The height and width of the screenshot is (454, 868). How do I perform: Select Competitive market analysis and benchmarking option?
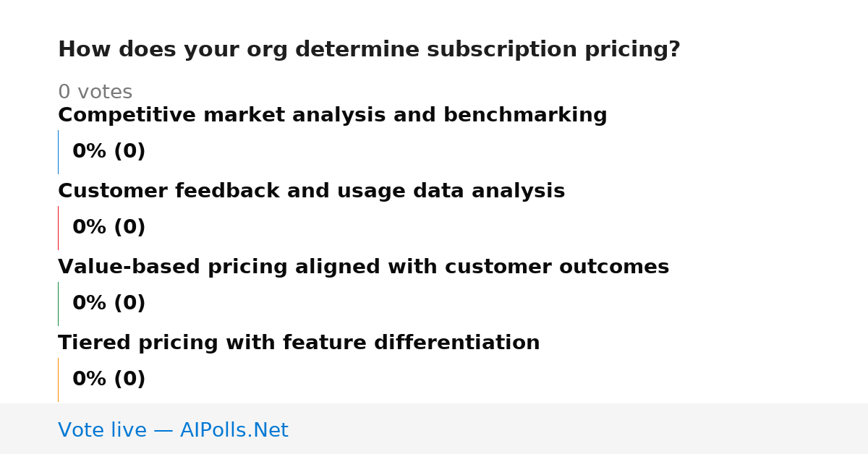333,116
